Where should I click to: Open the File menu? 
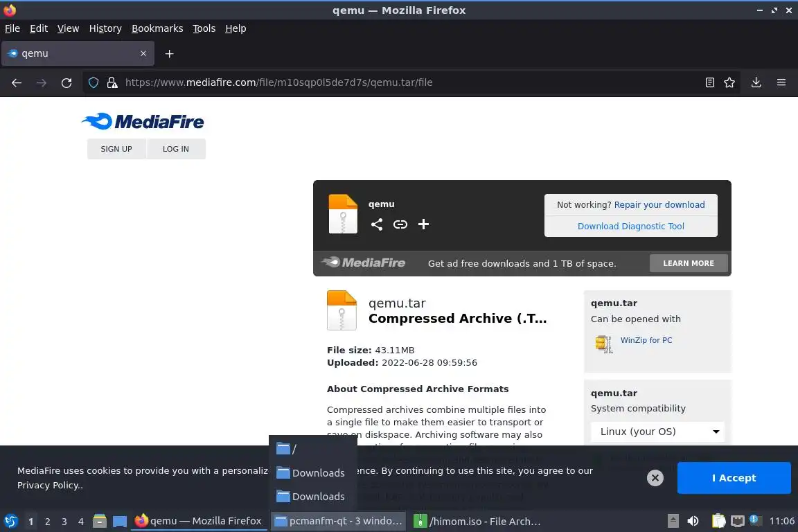[12, 28]
